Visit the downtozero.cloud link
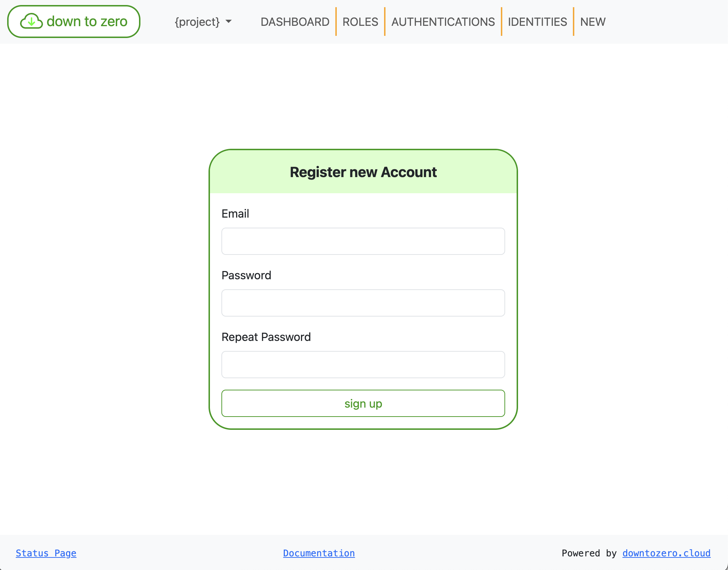728x570 pixels. point(666,553)
